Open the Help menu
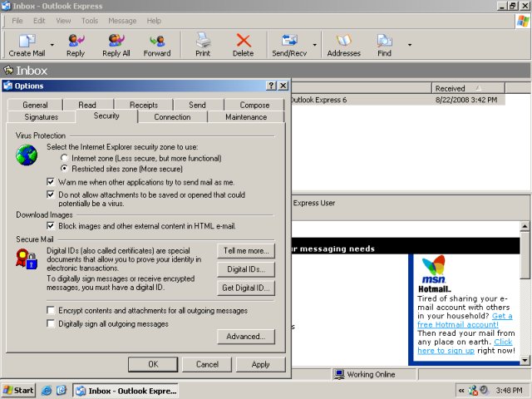 tap(154, 21)
